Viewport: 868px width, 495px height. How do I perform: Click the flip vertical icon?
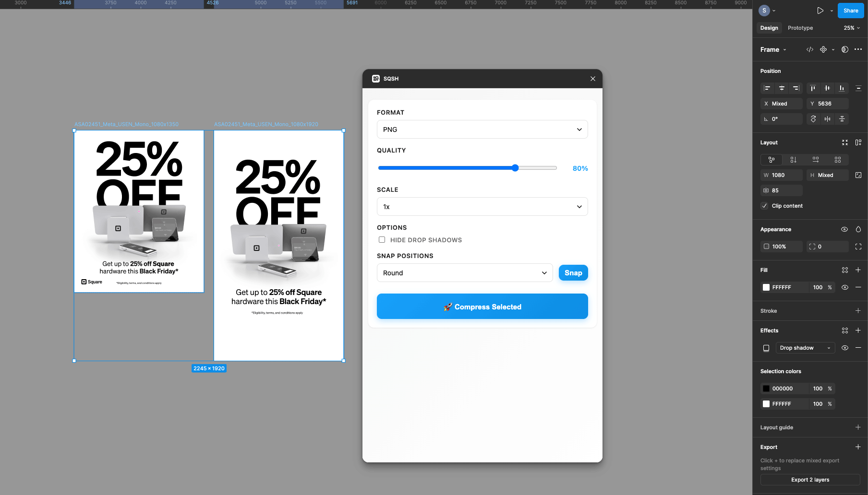click(842, 119)
